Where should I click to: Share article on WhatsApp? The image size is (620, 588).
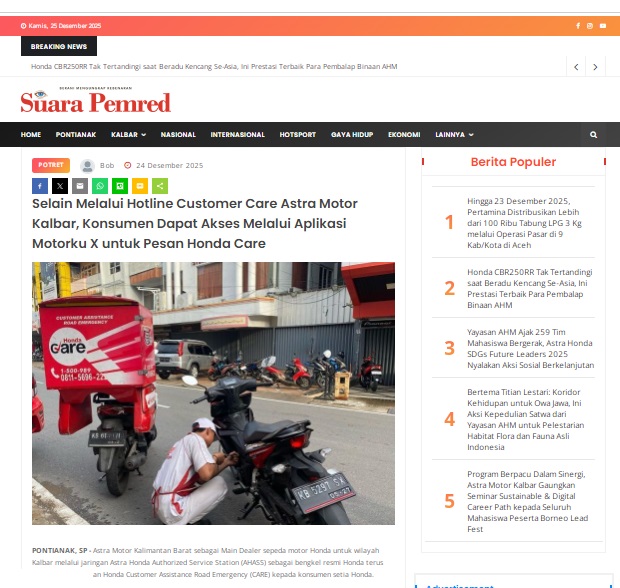point(100,186)
